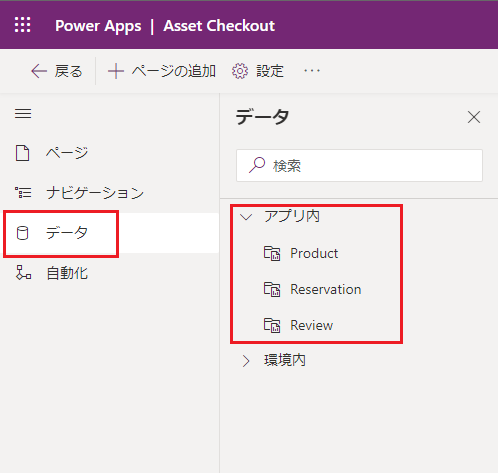Click the ページの追加 button label
The image size is (498, 473).
point(174,71)
